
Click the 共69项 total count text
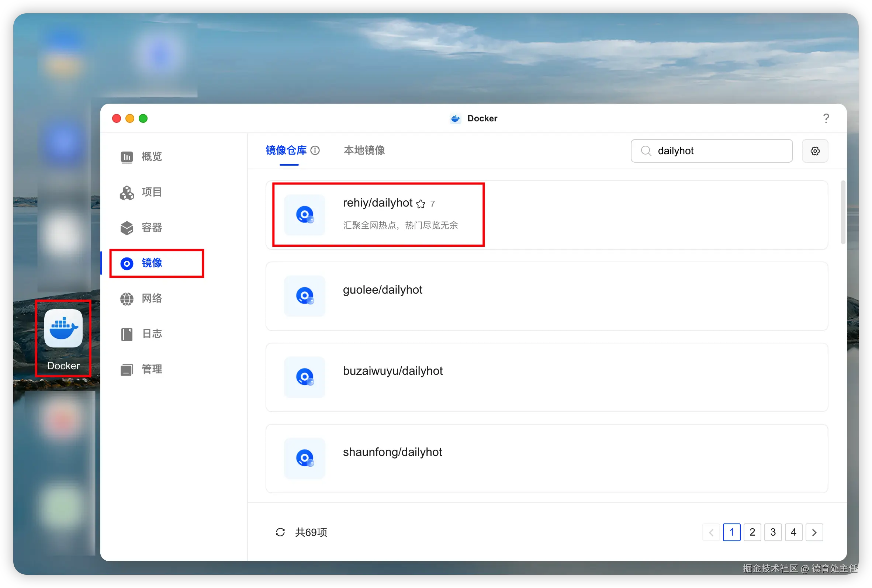click(x=311, y=532)
